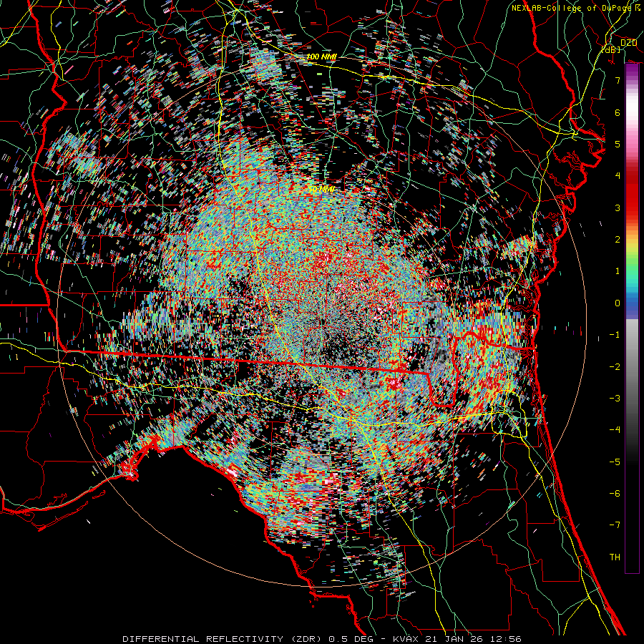Viewport: 644px width, 644px height.
Task: Click the 1 value on the color scale
Action: point(618,271)
